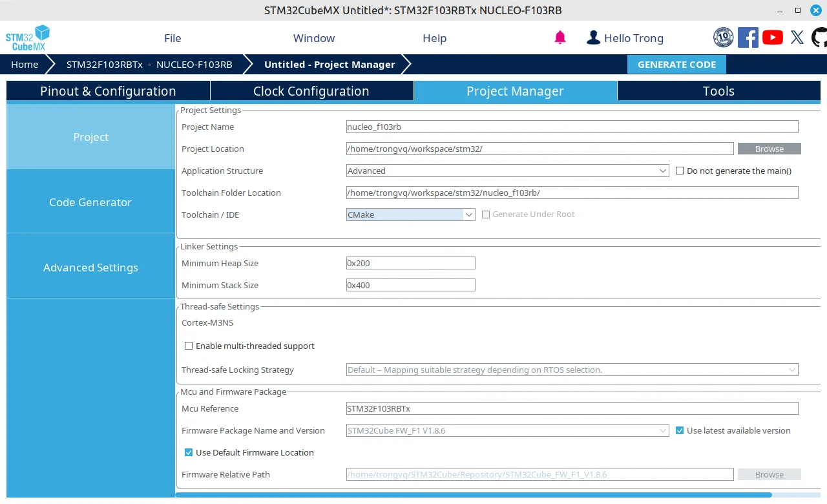Open the GitHub icon link
This screenshot has height=504, width=827.
819,37
